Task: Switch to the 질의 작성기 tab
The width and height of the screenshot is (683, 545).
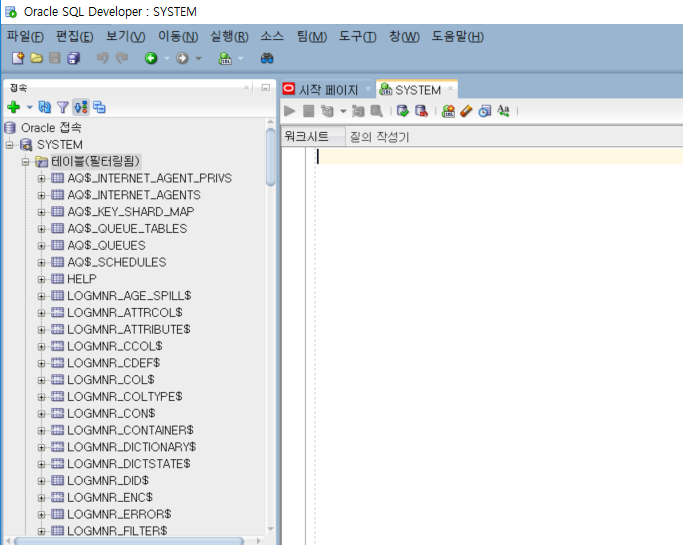Action: pos(379,137)
